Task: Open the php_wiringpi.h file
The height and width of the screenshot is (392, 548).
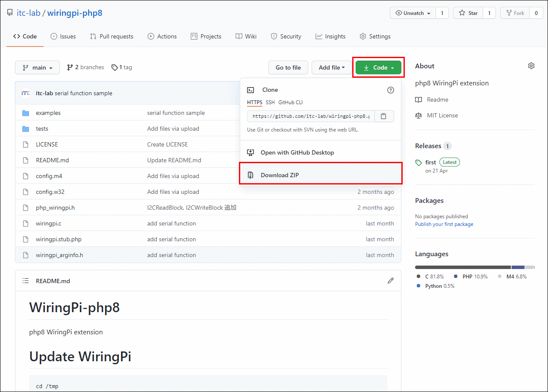Action: click(55, 208)
